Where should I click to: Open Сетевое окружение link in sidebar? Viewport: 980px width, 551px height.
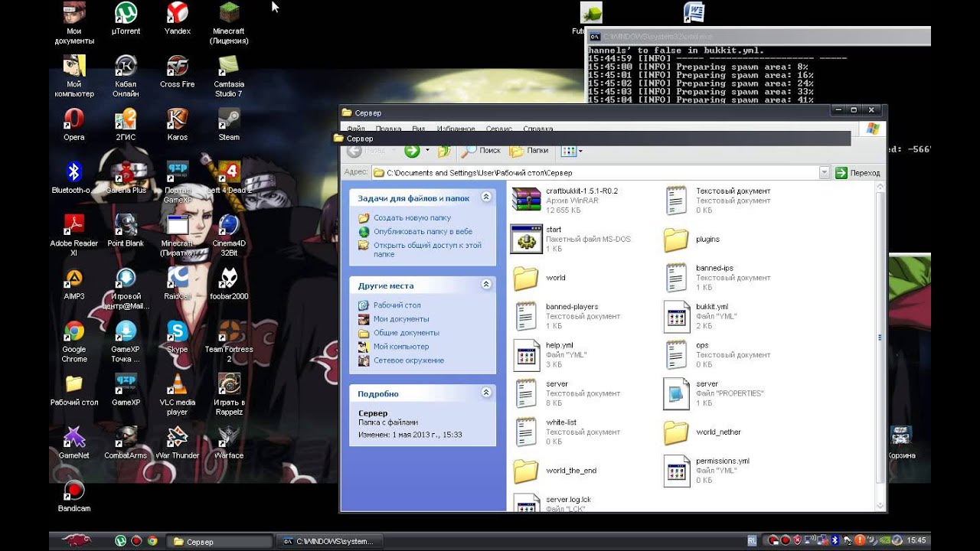pos(409,360)
